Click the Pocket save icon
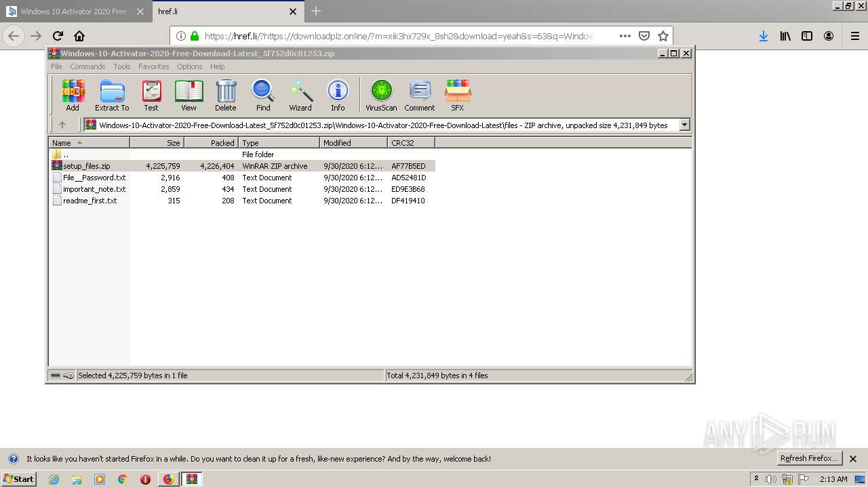 point(644,36)
